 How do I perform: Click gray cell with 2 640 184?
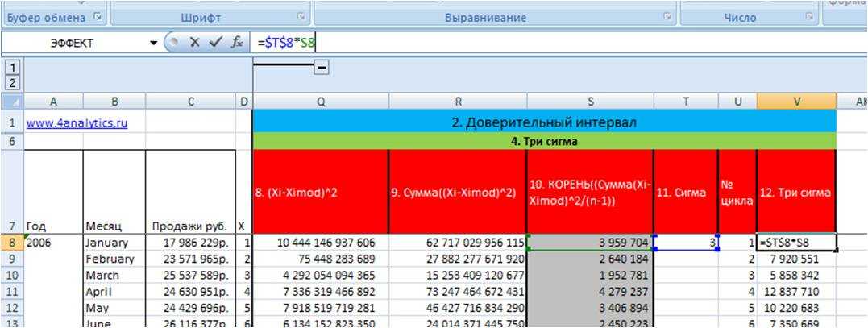click(x=590, y=259)
